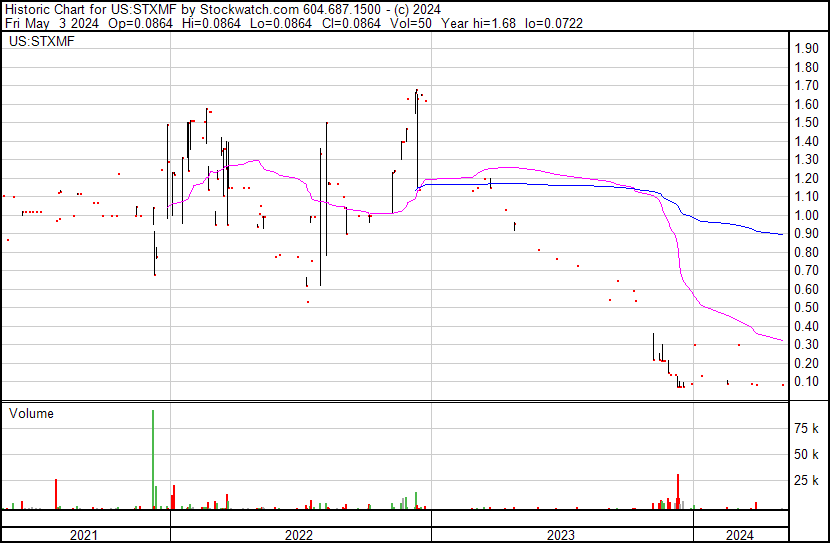Viewport: 830px width, 543px height.
Task: Click the 1.90 price axis label
Action: pyautogui.click(x=807, y=49)
